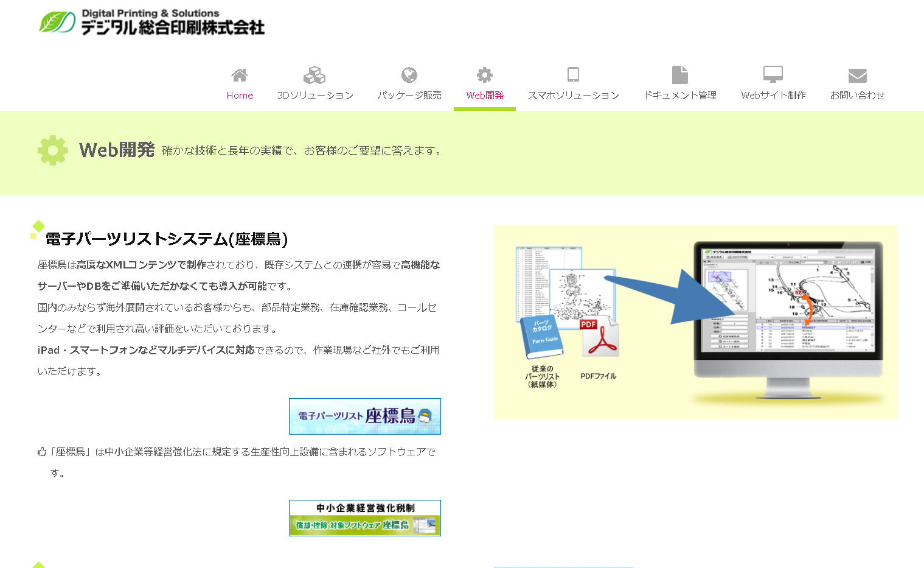Click the smartphone solution tablet icon
Image resolution: width=924 pixels, height=568 pixels.
573,75
